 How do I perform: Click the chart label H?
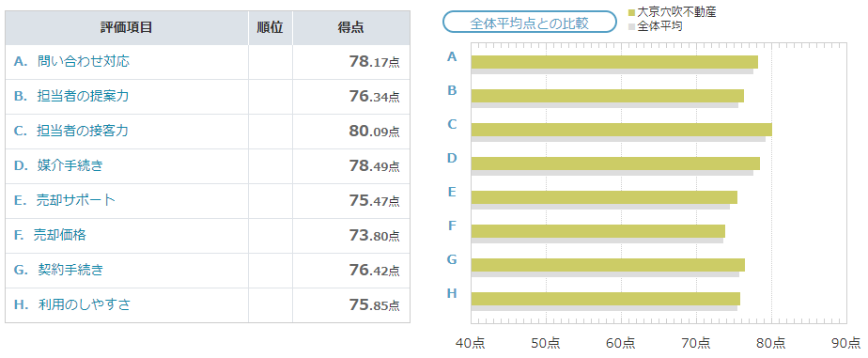click(x=452, y=293)
